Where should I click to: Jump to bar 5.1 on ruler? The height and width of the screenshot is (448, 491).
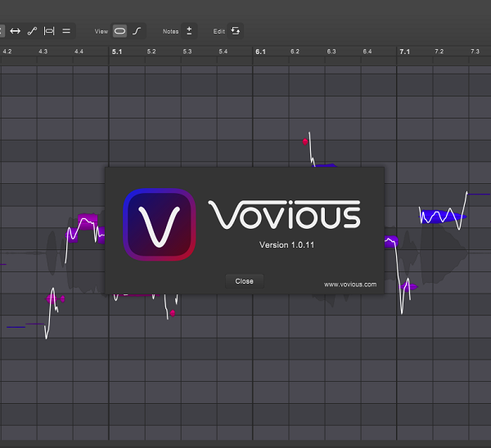pos(117,52)
